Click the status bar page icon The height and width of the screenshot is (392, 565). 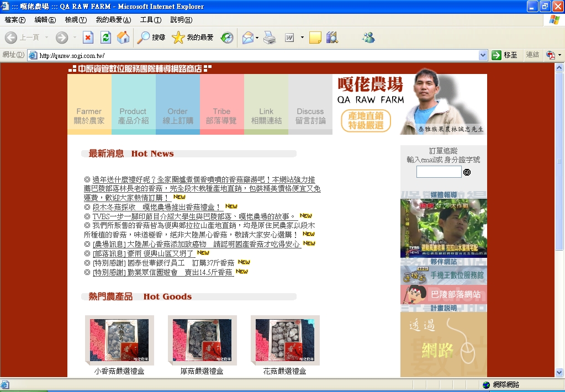(5, 384)
